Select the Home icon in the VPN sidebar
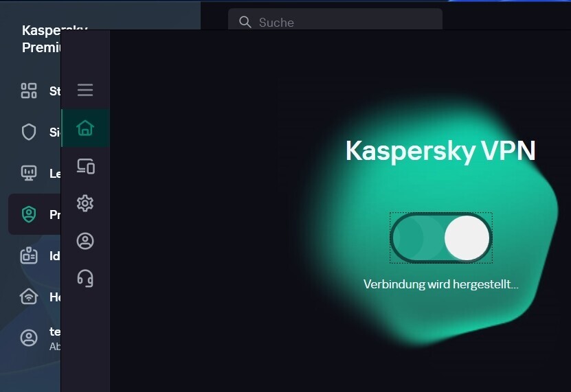This screenshot has width=571, height=392. [85, 128]
